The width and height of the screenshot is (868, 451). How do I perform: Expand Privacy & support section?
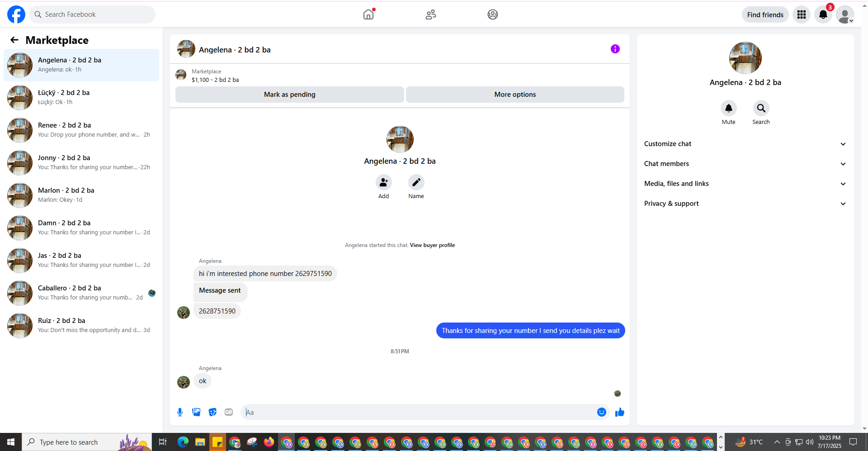tap(745, 204)
